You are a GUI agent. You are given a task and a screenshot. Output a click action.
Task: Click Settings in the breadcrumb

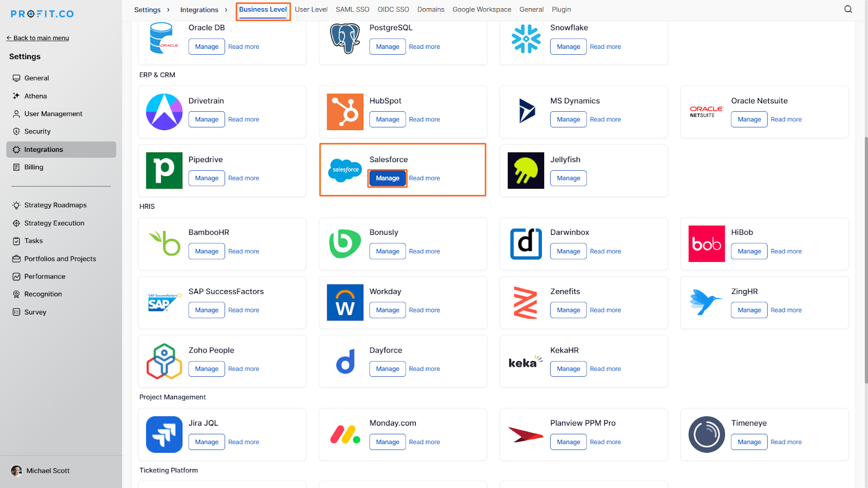click(148, 10)
